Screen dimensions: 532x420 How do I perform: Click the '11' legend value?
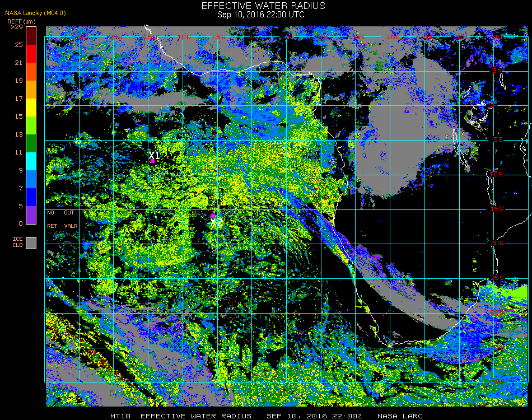tap(18, 152)
